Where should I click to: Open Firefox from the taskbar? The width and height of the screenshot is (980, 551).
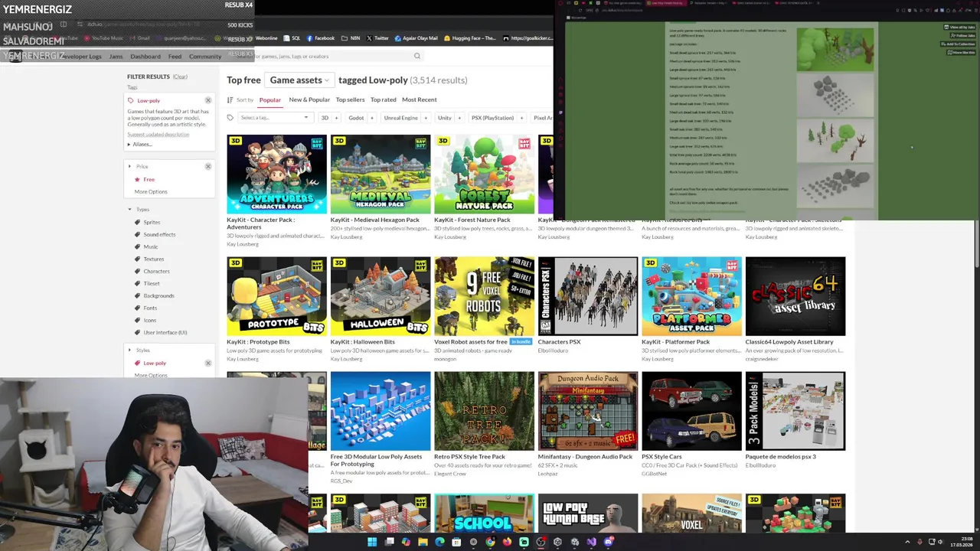[x=507, y=542]
